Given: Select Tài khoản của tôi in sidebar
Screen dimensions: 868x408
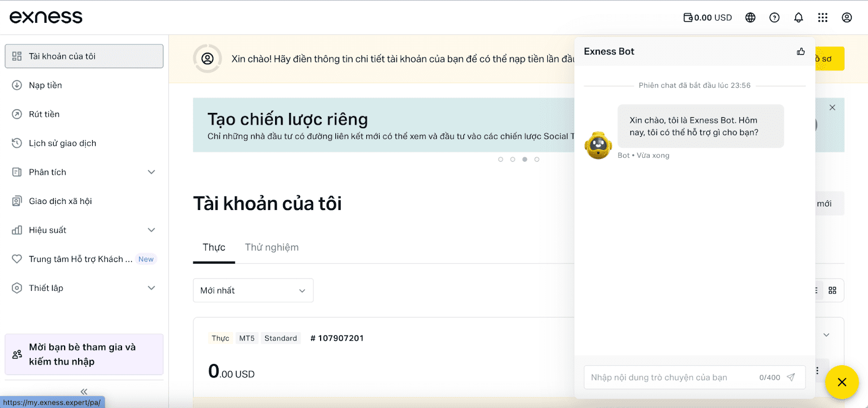Looking at the screenshot, I should (84, 56).
